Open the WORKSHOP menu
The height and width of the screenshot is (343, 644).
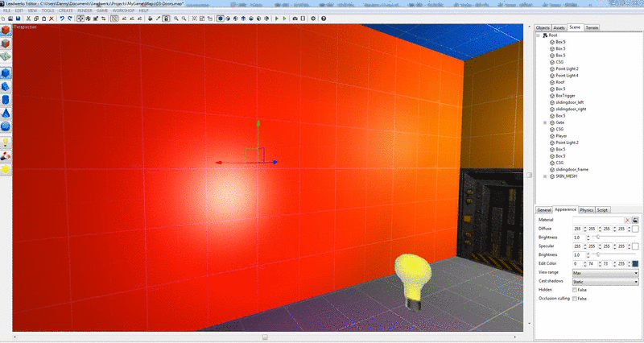[123, 10]
